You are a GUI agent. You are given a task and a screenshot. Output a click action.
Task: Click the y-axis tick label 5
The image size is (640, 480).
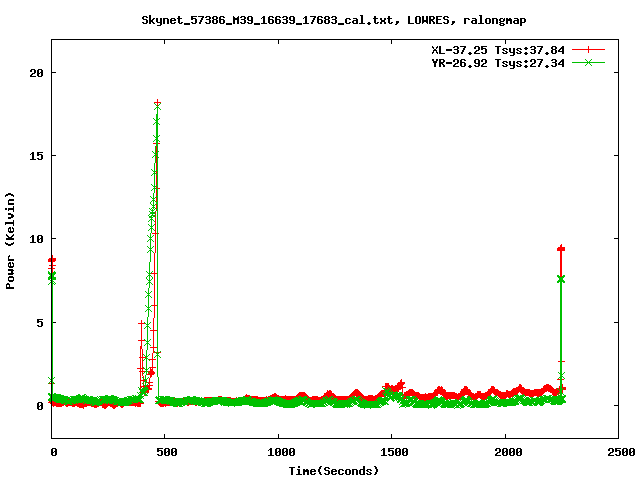(40, 323)
